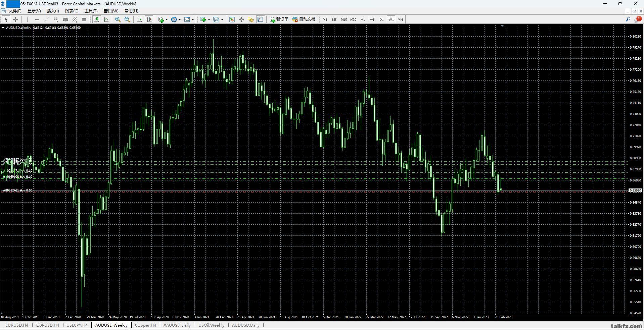The width and height of the screenshot is (644, 330).
Task: Select the Fibonacci retracement tool
Action: pos(56,19)
